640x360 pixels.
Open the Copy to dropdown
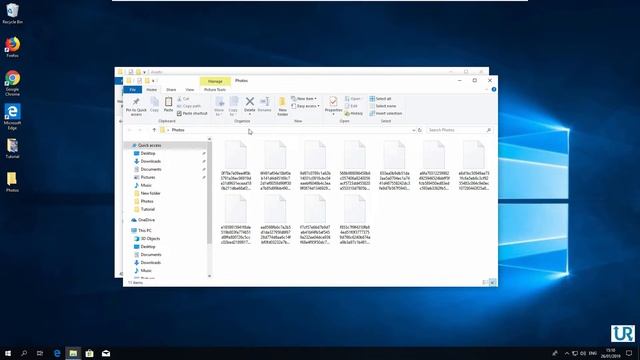pyautogui.click(x=233, y=107)
